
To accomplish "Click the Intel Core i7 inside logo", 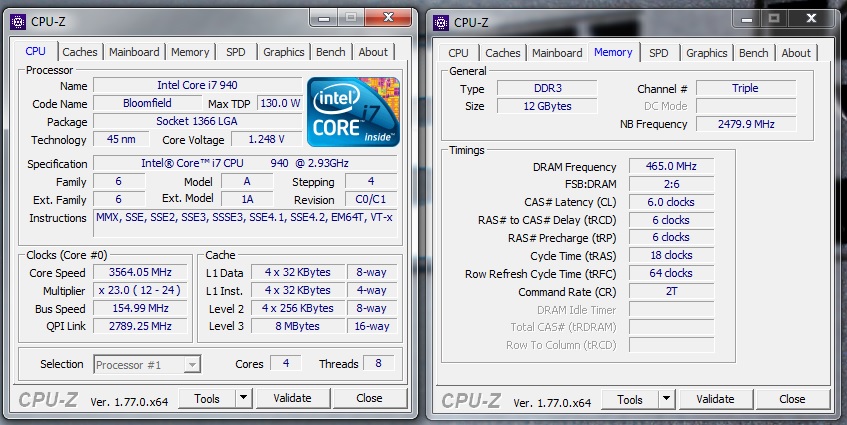I will [353, 112].
